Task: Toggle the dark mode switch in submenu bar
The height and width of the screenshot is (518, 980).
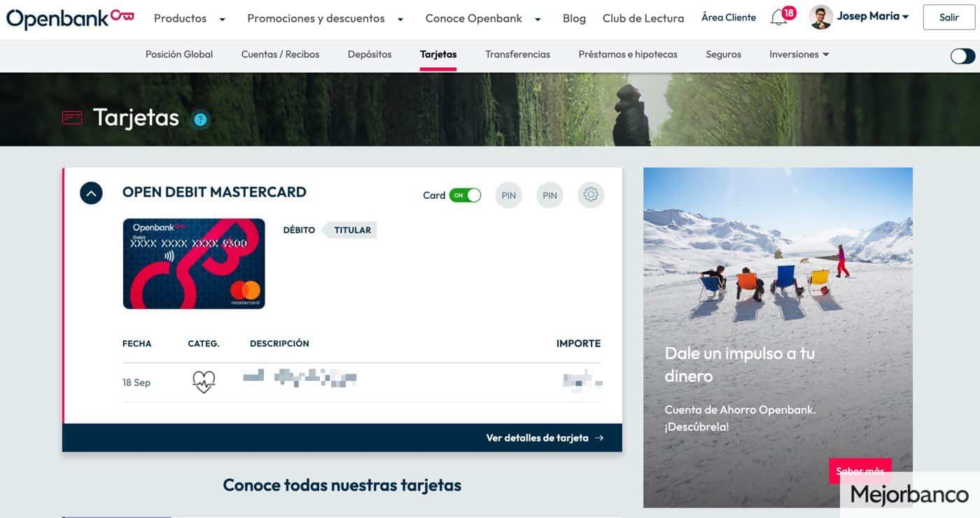Action: tap(962, 56)
